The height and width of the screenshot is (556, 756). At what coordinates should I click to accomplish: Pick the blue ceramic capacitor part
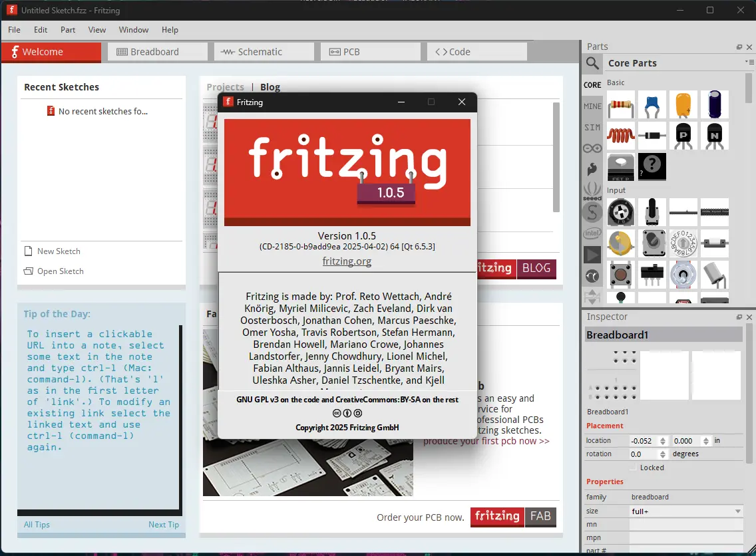(652, 104)
